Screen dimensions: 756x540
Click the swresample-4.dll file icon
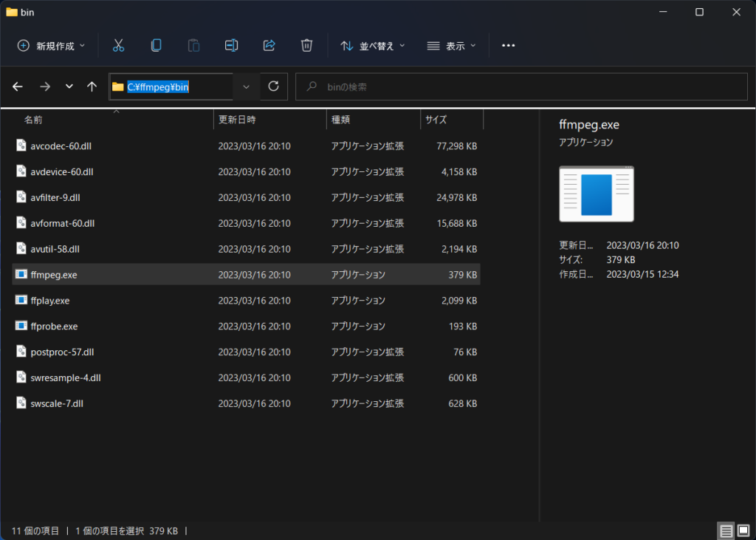pyautogui.click(x=21, y=377)
